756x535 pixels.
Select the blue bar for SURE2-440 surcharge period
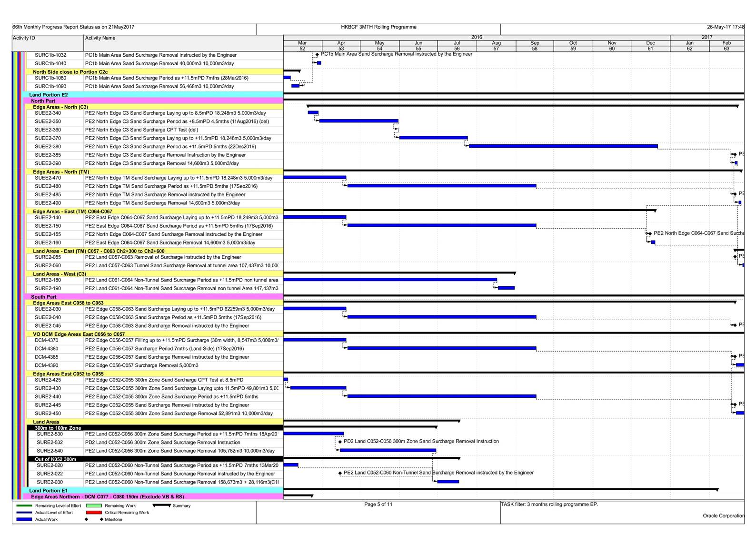[442, 396]
